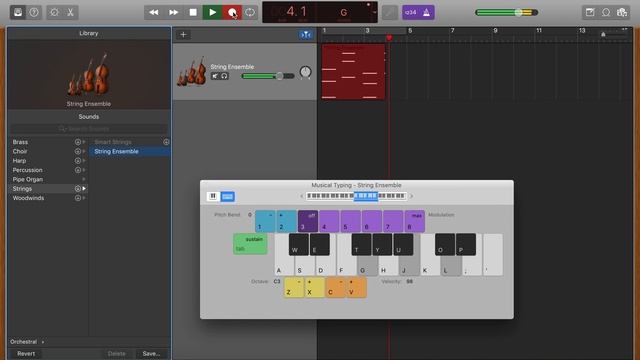Click the pitch bend down key 1

point(265,221)
